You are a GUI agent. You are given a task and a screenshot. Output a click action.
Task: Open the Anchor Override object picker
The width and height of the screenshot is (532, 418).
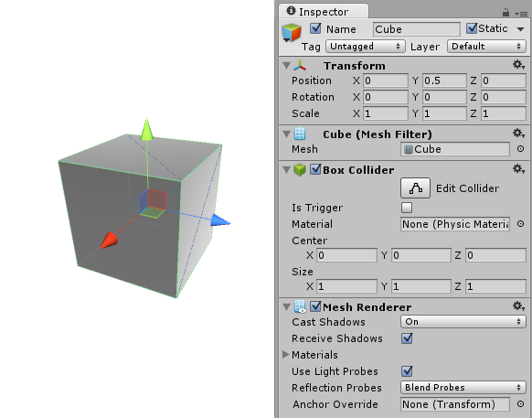coord(520,404)
